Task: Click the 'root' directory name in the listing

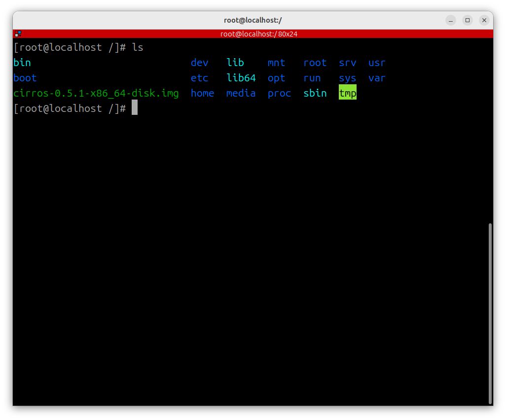Action: coord(315,63)
